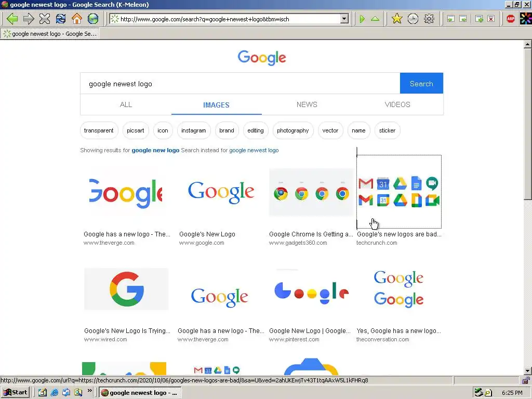The image size is (532, 399).
Task: Click the Google logo on the page
Action: (262, 58)
